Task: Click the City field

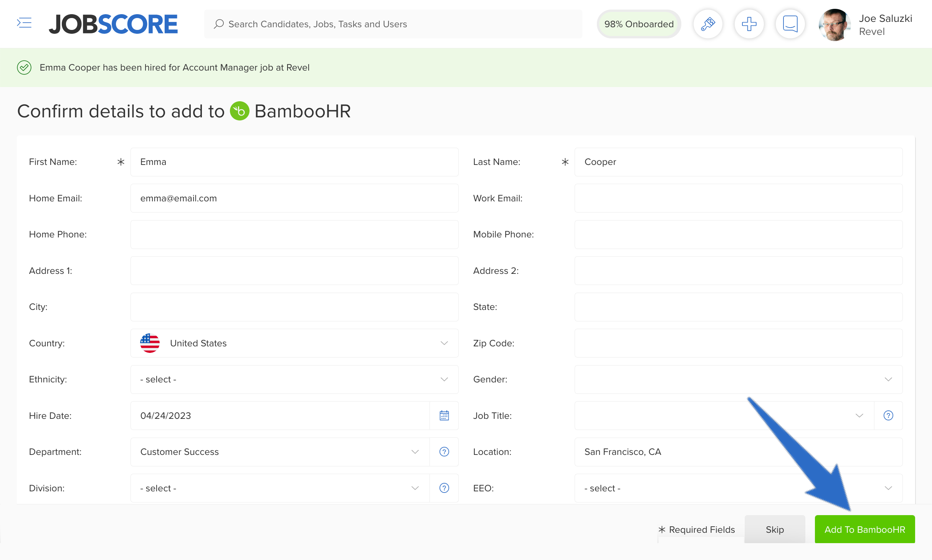Action: 294,307
